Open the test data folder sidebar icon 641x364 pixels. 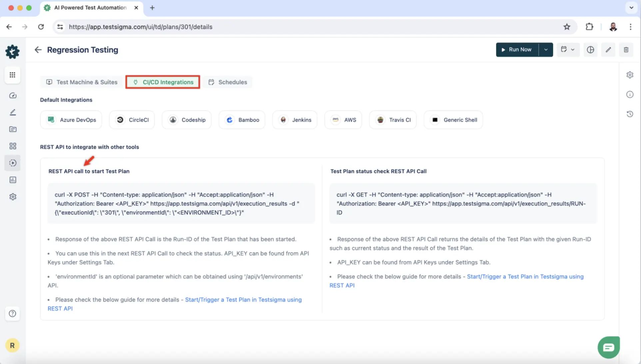(x=13, y=129)
